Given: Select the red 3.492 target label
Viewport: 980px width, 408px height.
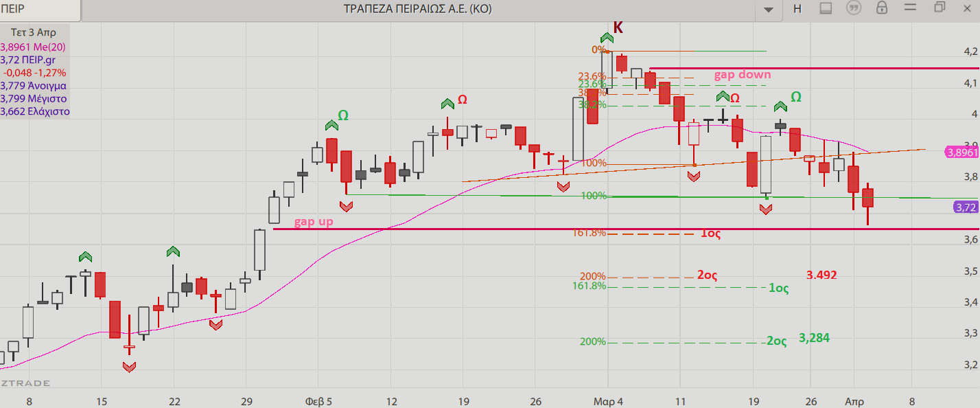Looking at the screenshot, I should click(x=821, y=275).
